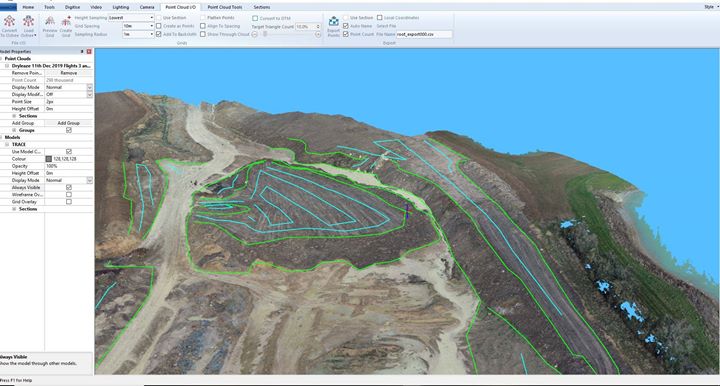
Task: Open the Grid Spacing 10m dropdown
Action: [x=152, y=26]
